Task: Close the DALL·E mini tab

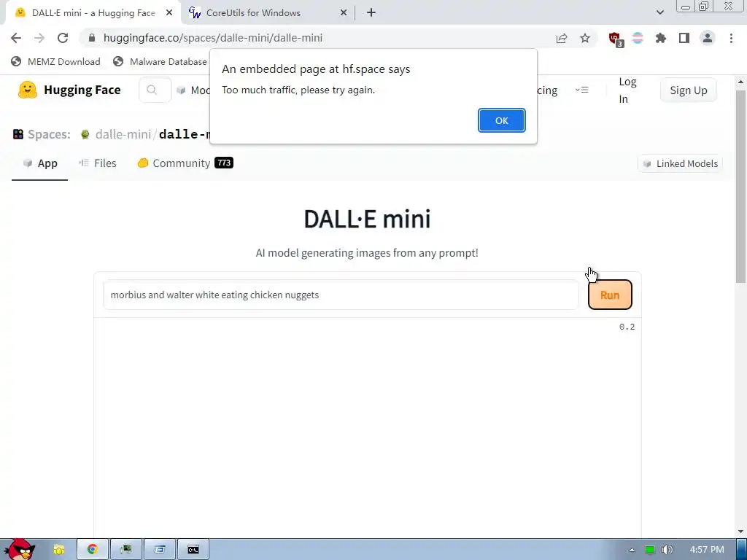Action: 169,13
